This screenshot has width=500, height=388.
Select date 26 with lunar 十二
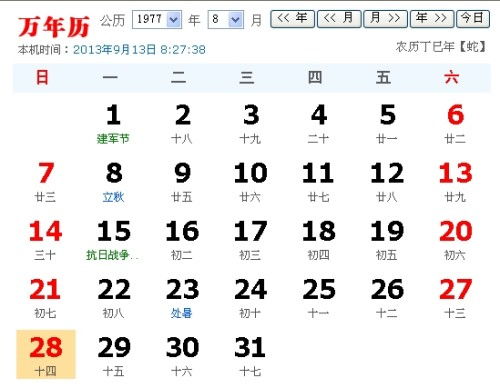coord(387,298)
